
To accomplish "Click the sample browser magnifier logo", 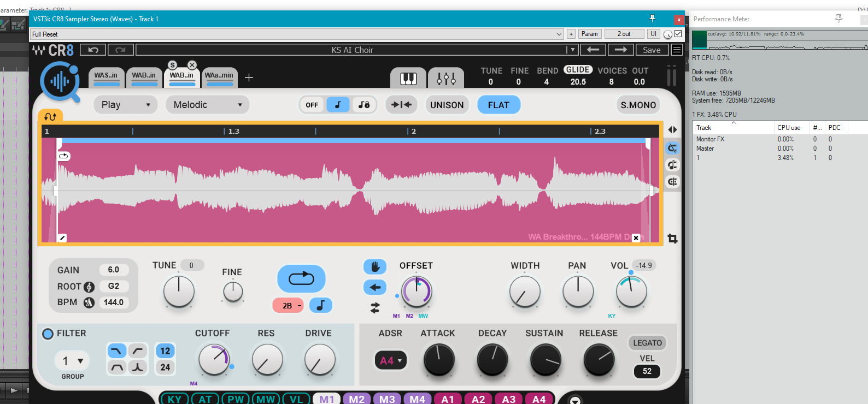I will pyautogui.click(x=60, y=82).
